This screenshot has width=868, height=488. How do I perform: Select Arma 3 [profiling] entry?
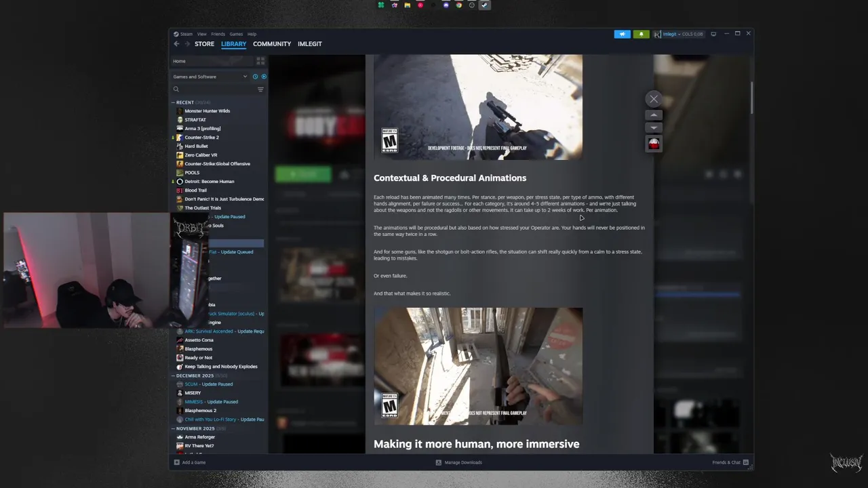coord(203,129)
